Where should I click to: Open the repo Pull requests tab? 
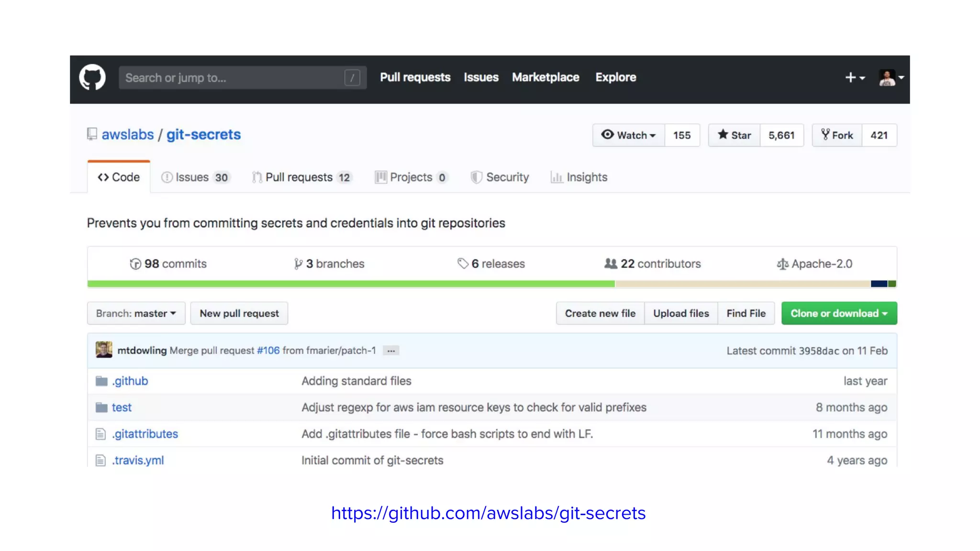[302, 177]
